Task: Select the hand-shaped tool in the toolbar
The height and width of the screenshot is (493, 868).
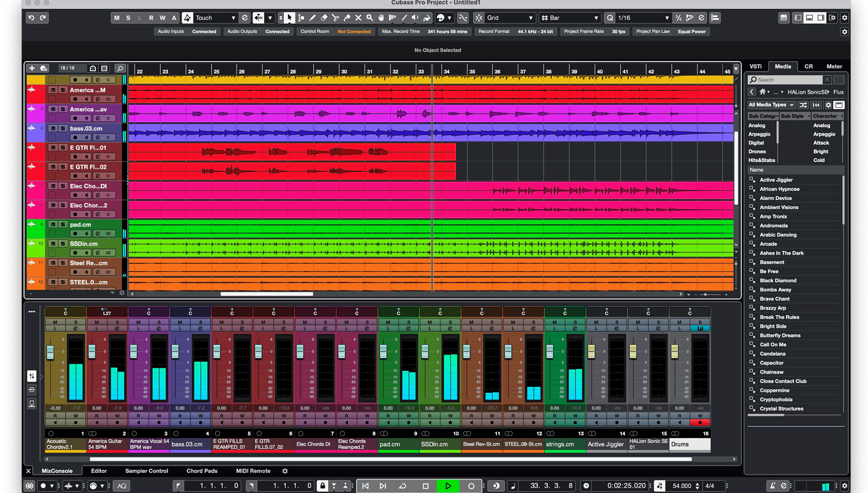Action: click(x=381, y=18)
